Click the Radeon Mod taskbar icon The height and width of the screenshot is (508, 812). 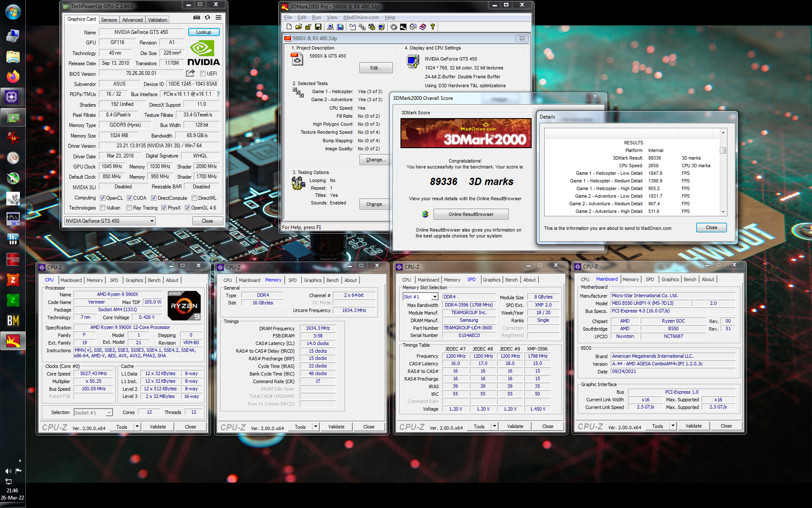click(x=13, y=260)
